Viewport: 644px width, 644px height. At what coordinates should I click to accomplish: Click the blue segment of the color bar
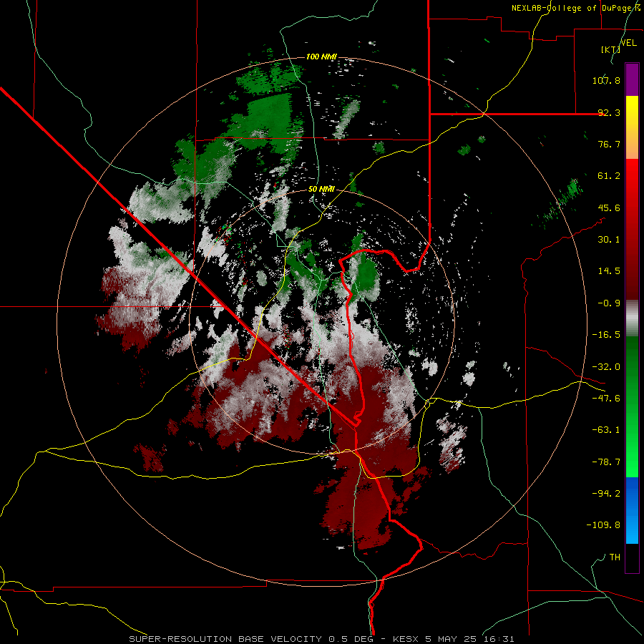coord(632,510)
